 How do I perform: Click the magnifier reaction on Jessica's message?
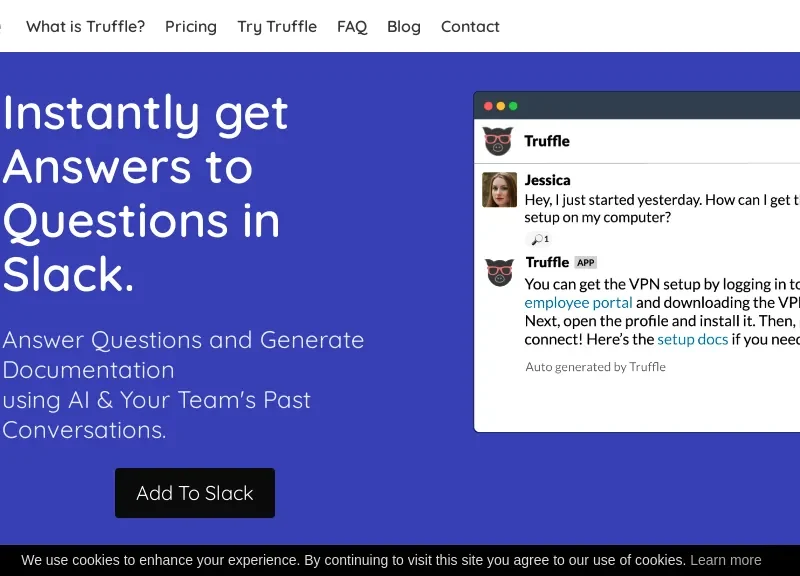[x=539, y=239]
